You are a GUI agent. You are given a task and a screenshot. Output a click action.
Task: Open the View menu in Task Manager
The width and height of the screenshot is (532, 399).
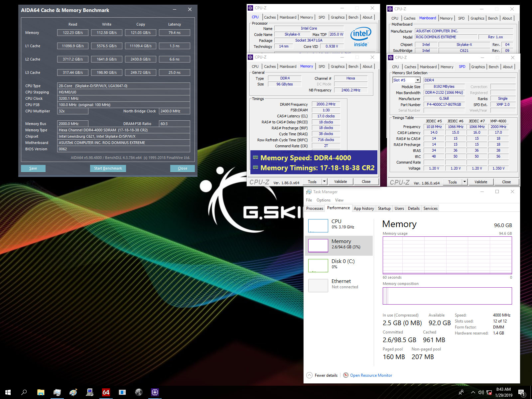coord(339,200)
